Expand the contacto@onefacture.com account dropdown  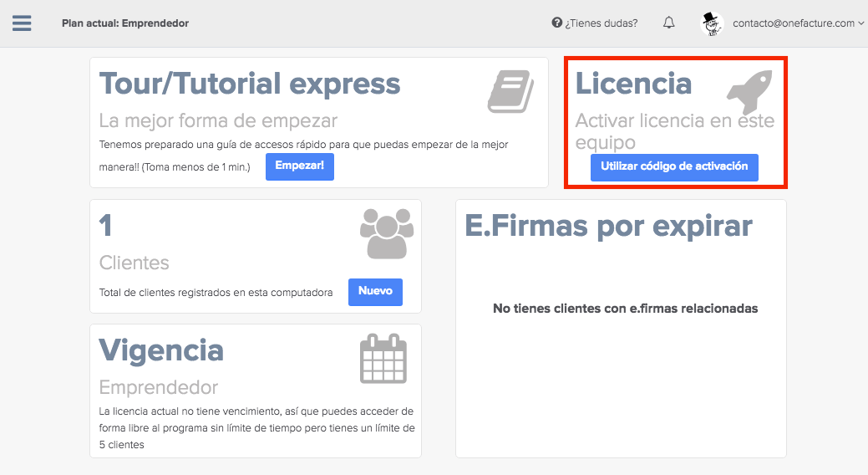(792, 23)
